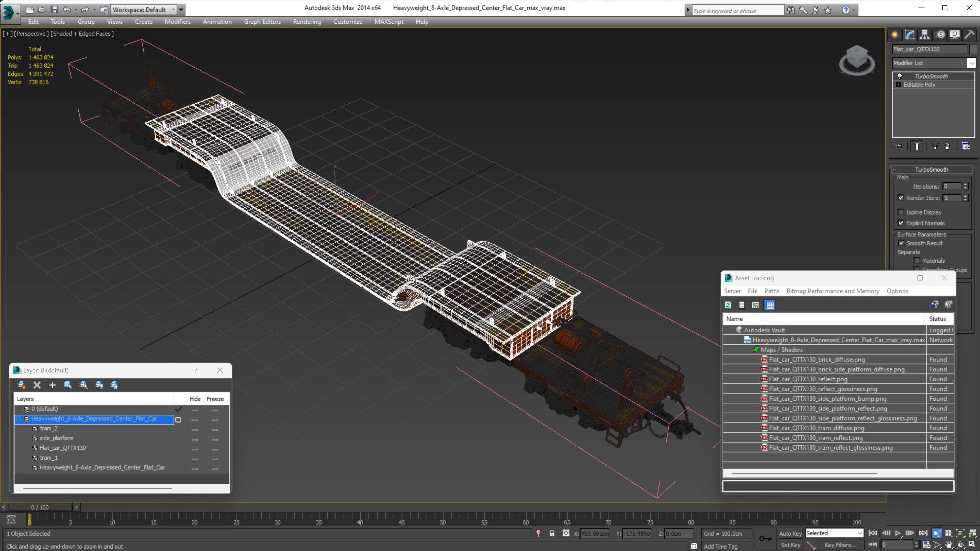Open Bitmap Performance and Memory menu
This screenshot has height=551, width=980.
(832, 291)
